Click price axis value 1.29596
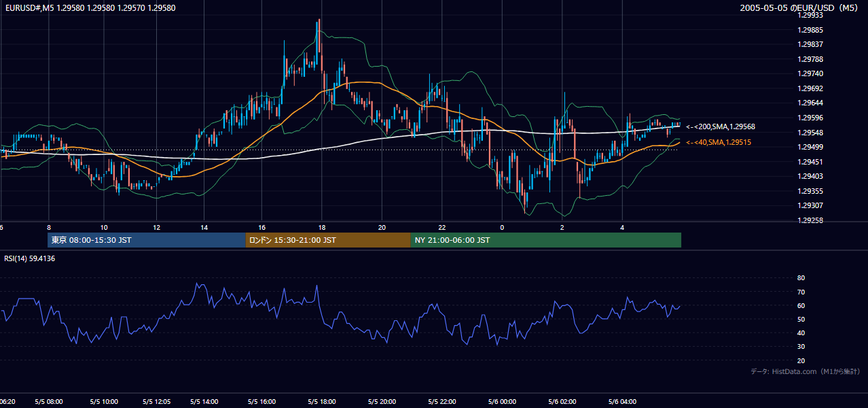This screenshot has height=408, width=868. (811, 118)
